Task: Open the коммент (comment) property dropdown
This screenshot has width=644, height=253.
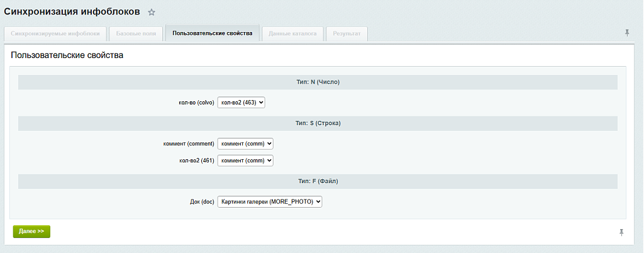Action: (x=245, y=143)
